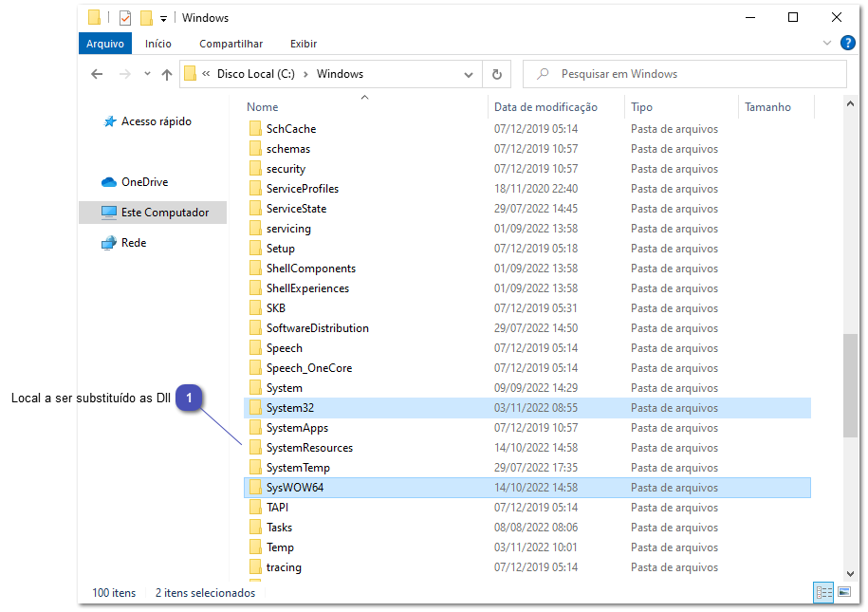Switch to the Compartilhar tab
Image resolution: width=868 pixels, height=612 pixels.
(x=231, y=43)
